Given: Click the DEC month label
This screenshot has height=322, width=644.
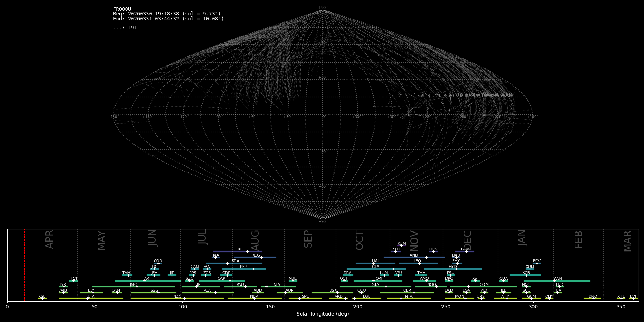Looking at the screenshot, I should point(468,240).
